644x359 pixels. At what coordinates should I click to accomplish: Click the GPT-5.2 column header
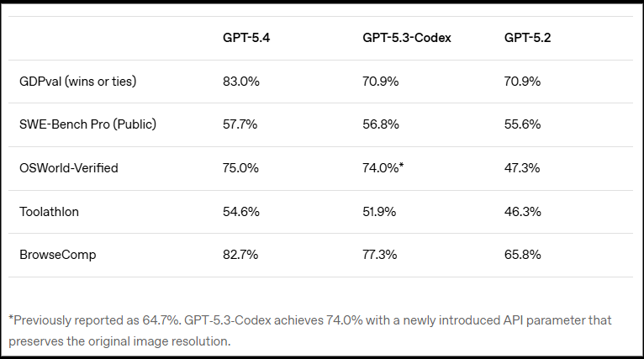pyautogui.click(x=527, y=39)
